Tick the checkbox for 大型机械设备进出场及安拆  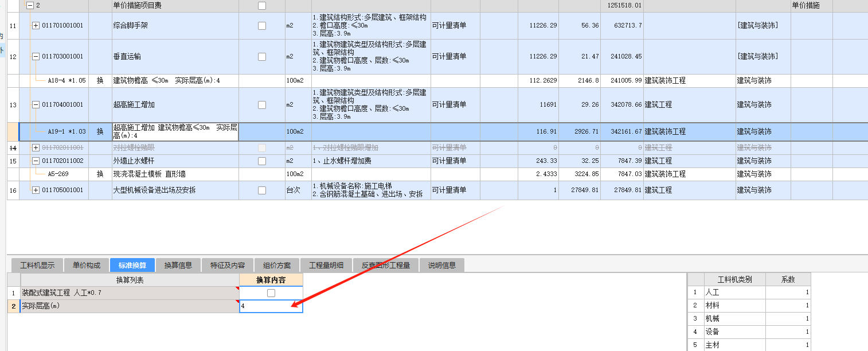coord(262,190)
